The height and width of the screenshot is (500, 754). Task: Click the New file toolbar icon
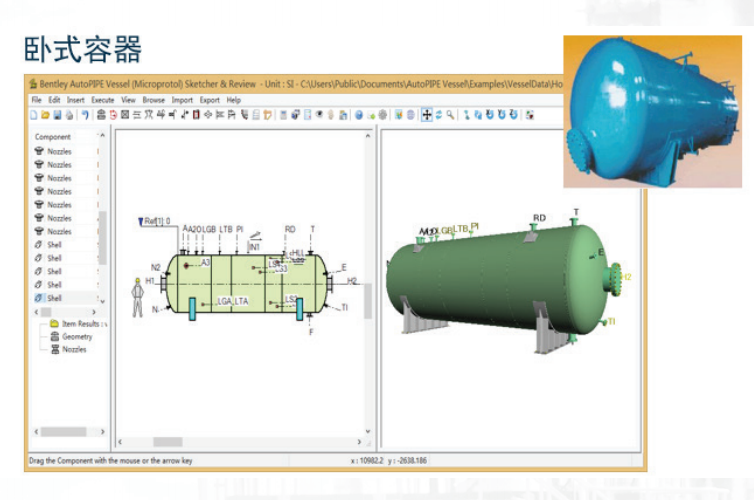[34, 115]
